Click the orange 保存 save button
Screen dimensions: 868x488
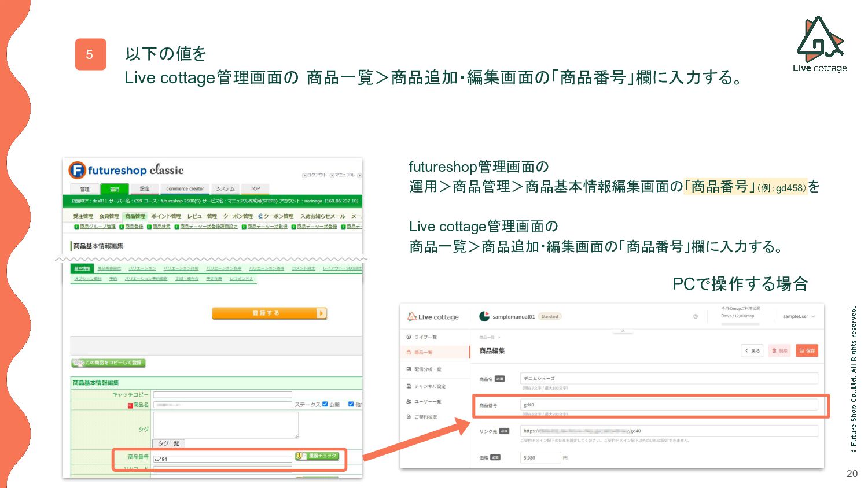(x=807, y=350)
